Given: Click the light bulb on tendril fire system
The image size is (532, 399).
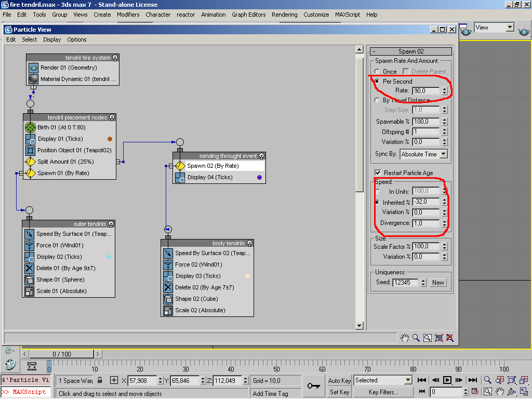Looking at the screenshot, I should 115,58.
